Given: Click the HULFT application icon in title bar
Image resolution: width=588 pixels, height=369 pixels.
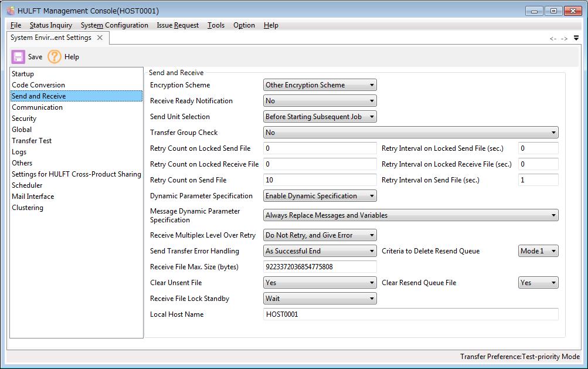Looking at the screenshot, I should (11, 11).
